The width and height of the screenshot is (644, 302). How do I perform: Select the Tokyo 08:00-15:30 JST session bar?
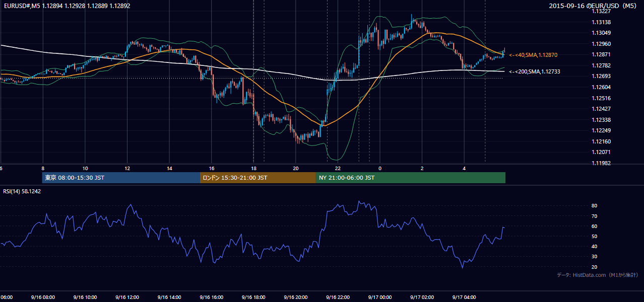[x=121, y=178]
